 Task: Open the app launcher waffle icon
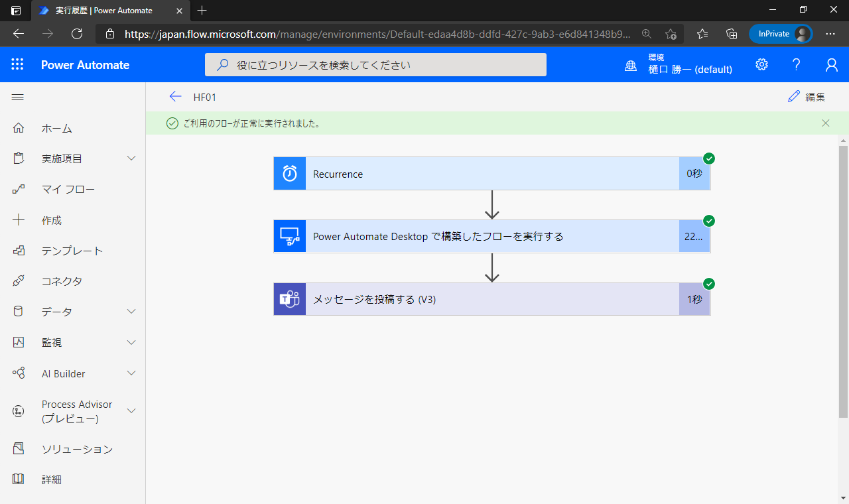tap(17, 64)
